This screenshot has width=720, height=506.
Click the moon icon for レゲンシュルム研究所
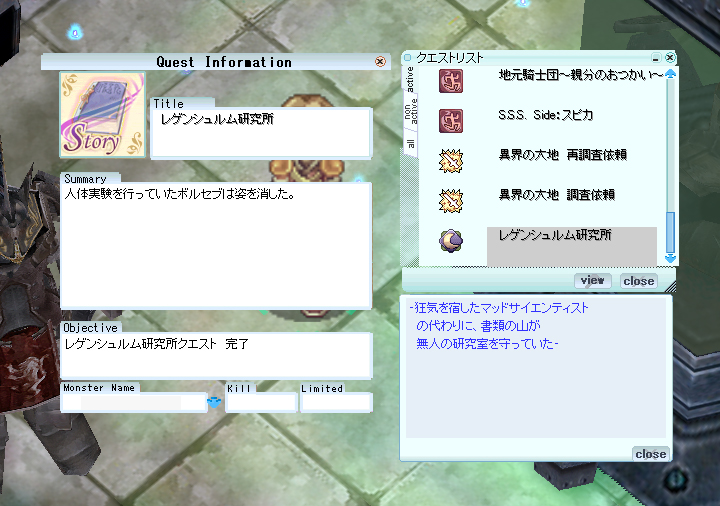(450, 241)
